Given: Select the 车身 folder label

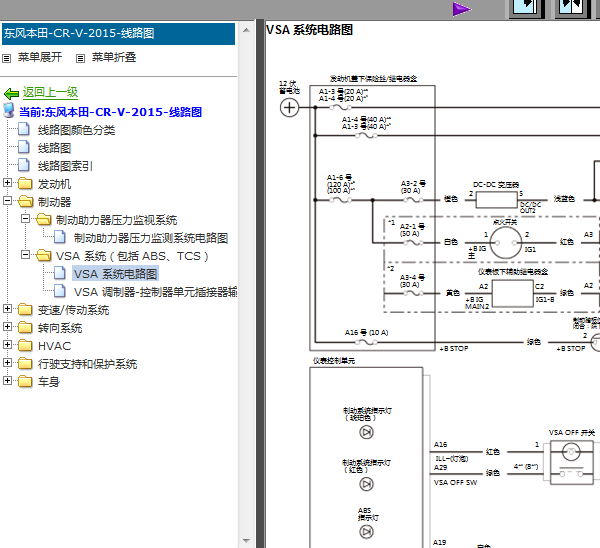Looking at the screenshot, I should [49, 382].
